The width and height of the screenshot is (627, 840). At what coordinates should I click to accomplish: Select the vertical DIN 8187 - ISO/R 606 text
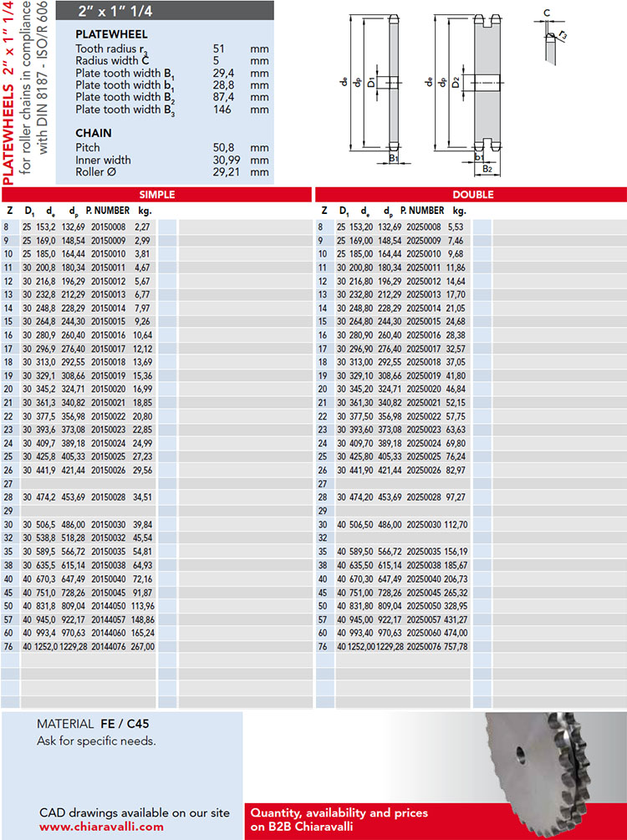43,79
